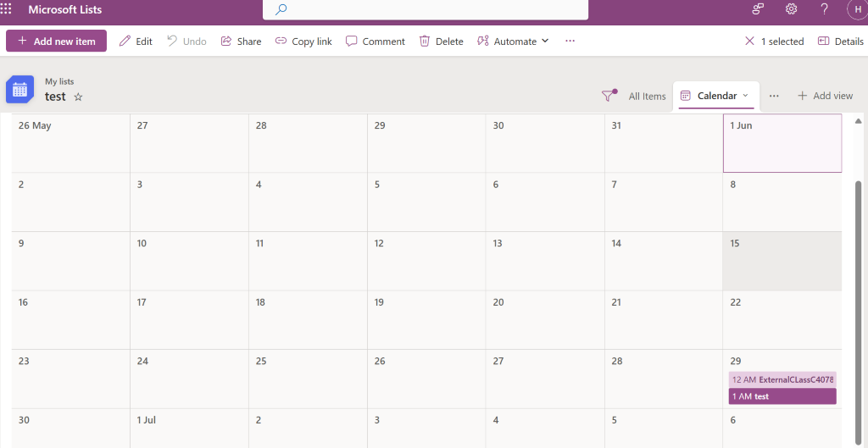This screenshot has height=448, width=868.
Task: Open more view options ellipsis
Action: point(774,97)
